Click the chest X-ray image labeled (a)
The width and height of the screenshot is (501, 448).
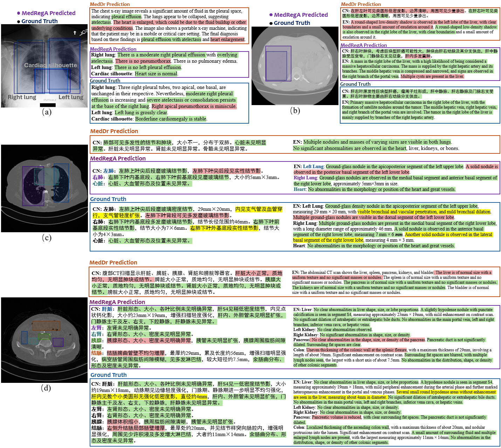pyautogui.click(x=44, y=66)
